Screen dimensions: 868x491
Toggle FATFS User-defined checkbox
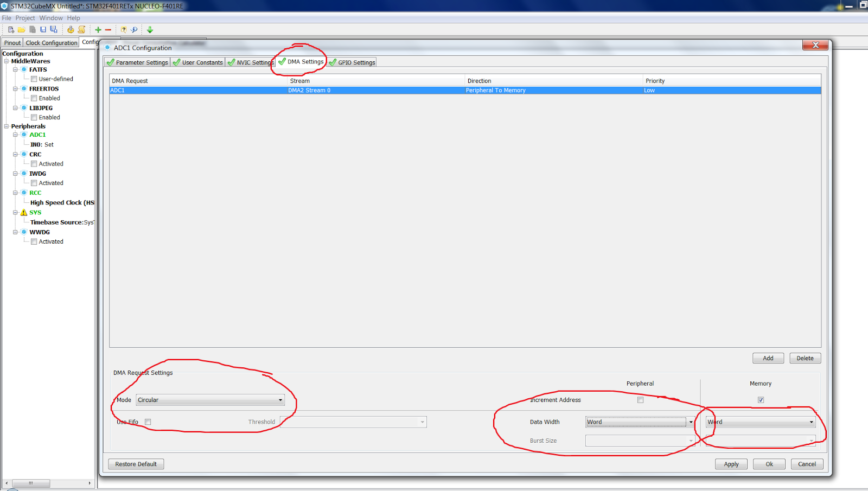pos(34,79)
